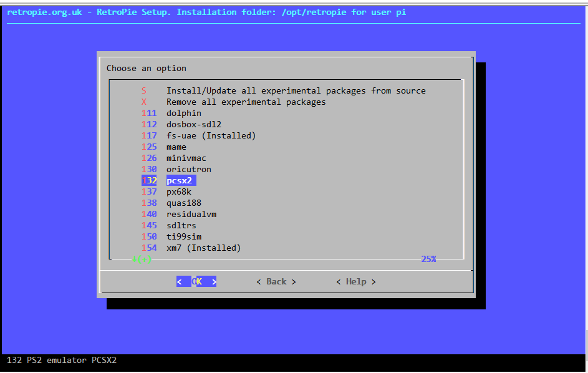Confirm with the OK button
Image resolution: width=588 pixels, height=373 pixels.
click(196, 281)
